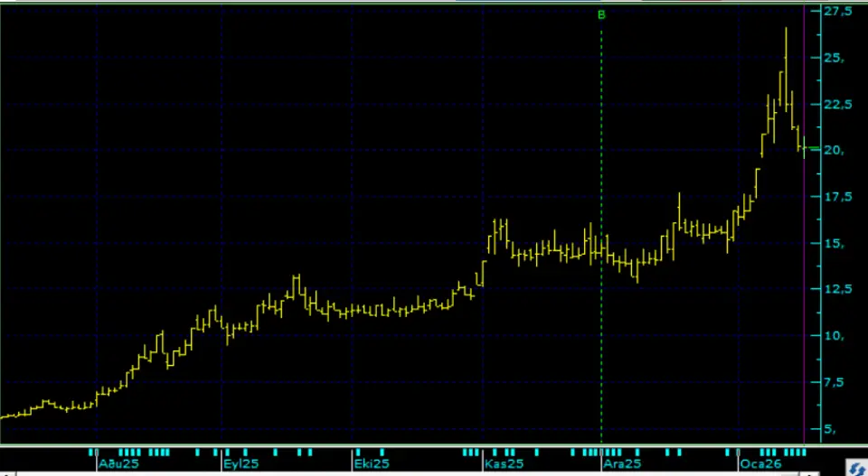The height and width of the screenshot is (476, 868).
Task: Select the Kas25 month label on axis
Action: point(503,463)
